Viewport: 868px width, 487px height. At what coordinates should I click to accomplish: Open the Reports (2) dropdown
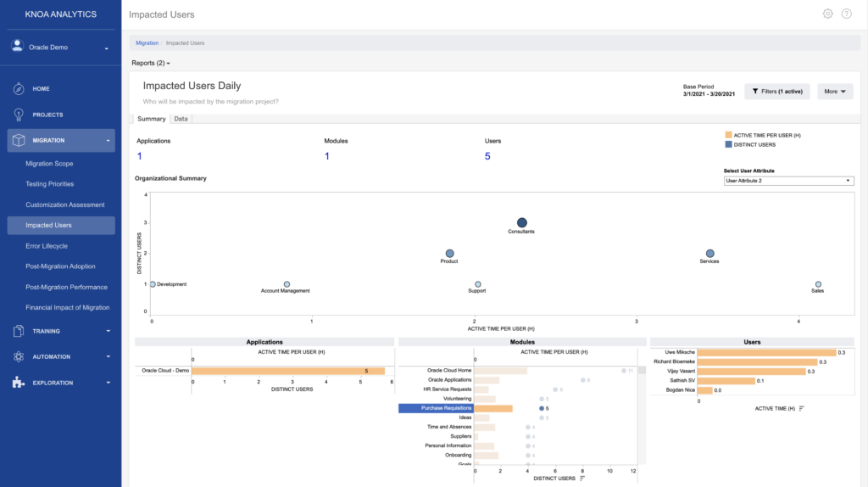click(x=151, y=63)
